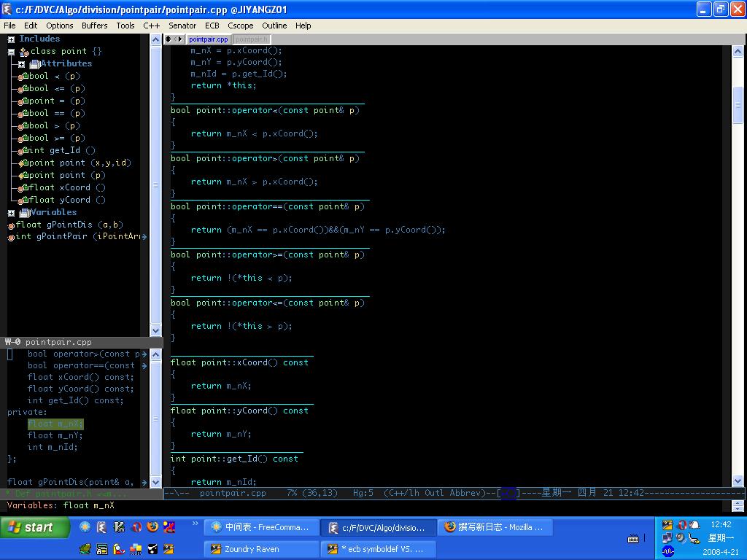This screenshot has height=560, width=747.
Task: Select 'int gPointPair' function in tree
Action: tap(79, 237)
